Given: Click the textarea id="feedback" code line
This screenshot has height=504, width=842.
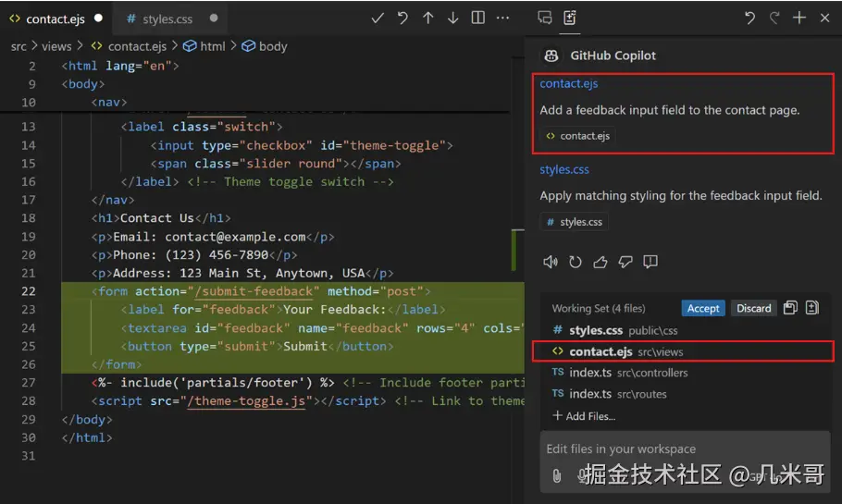Looking at the screenshot, I should click(322, 328).
